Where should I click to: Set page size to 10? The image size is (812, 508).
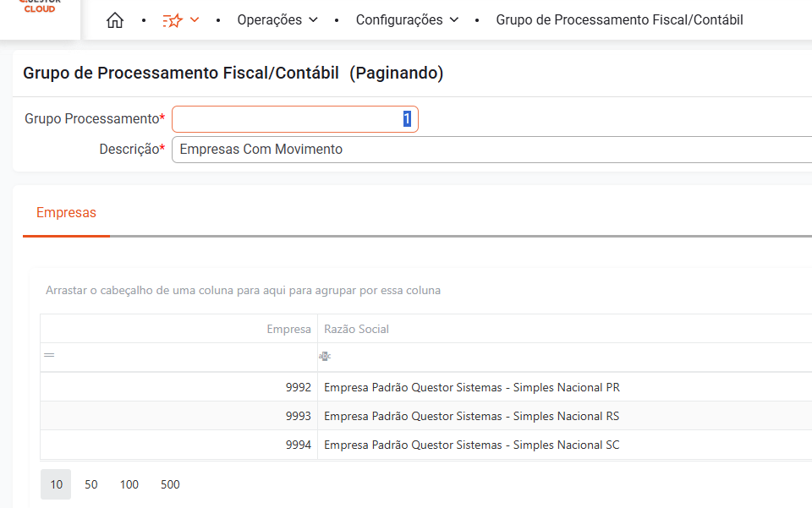point(56,484)
